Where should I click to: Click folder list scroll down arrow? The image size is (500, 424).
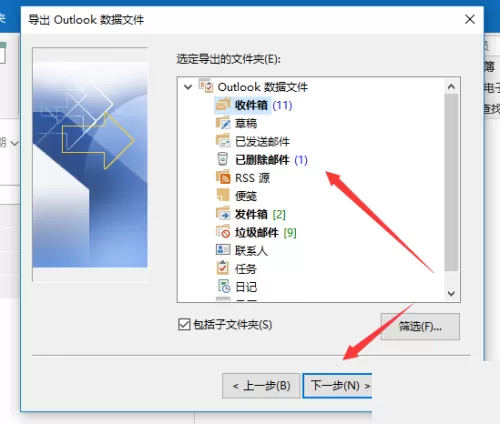[x=451, y=294]
